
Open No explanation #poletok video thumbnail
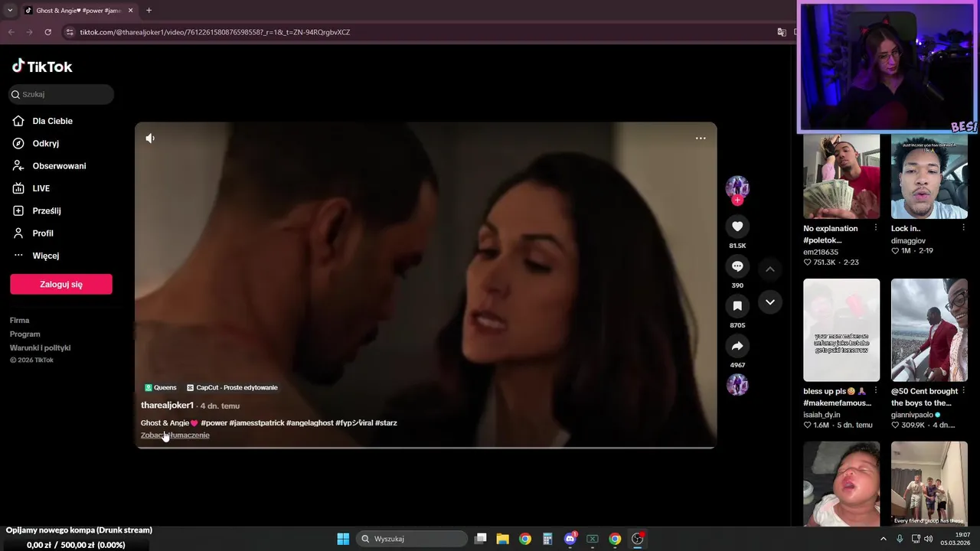[841, 177]
